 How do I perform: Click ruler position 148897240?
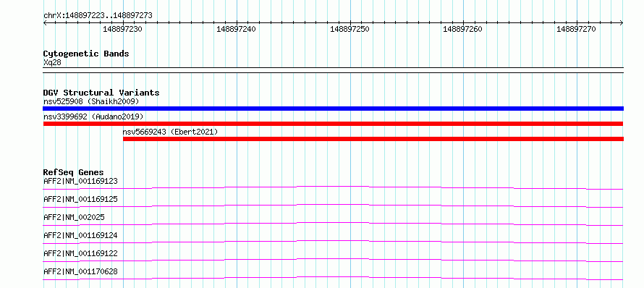coord(236,29)
